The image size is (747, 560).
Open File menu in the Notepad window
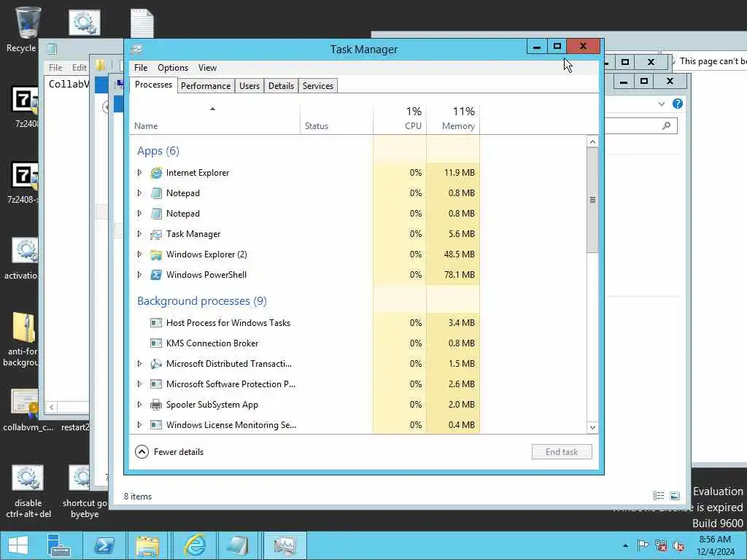pyautogui.click(x=55, y=68)
